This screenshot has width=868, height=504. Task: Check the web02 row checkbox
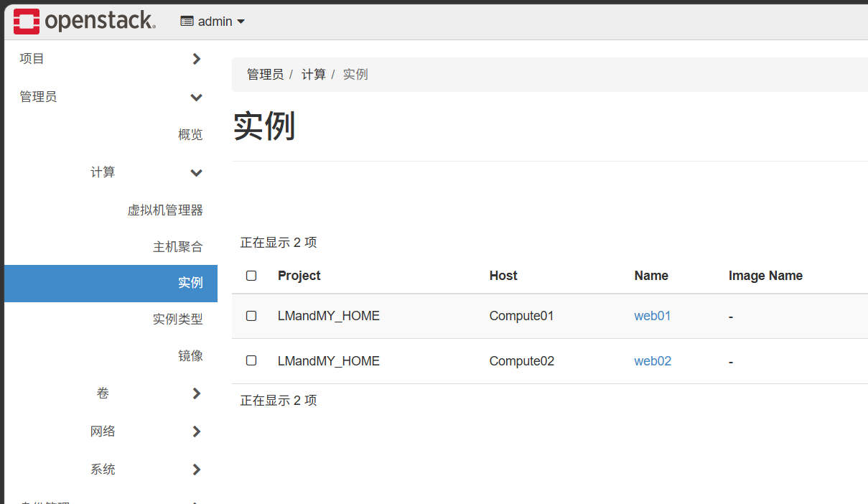click(x=251, y=360)
